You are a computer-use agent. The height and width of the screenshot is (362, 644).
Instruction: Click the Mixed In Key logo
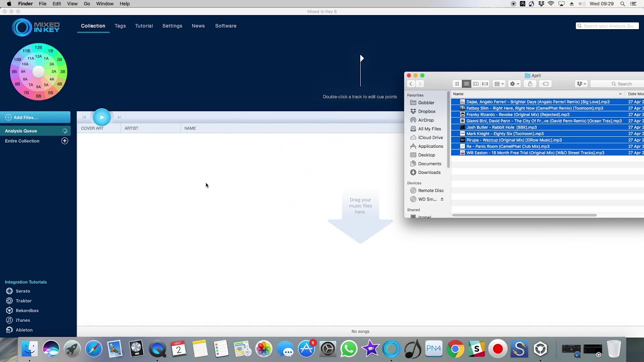(x=36, y=27)
